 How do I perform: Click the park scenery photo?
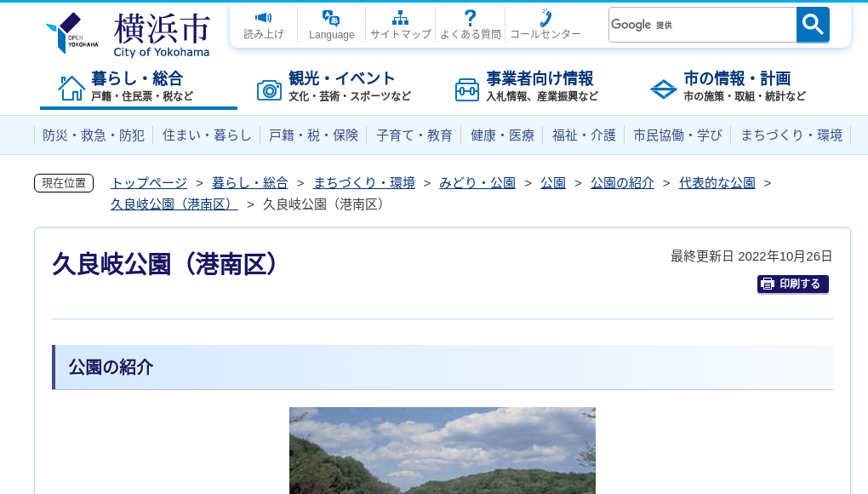click(x=443, y=450)
